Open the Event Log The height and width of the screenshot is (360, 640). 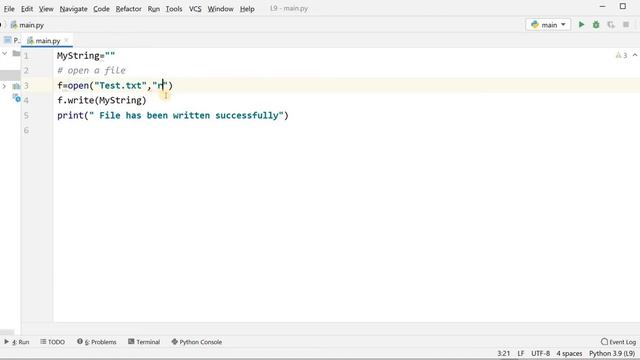click(x=618, y=342)
